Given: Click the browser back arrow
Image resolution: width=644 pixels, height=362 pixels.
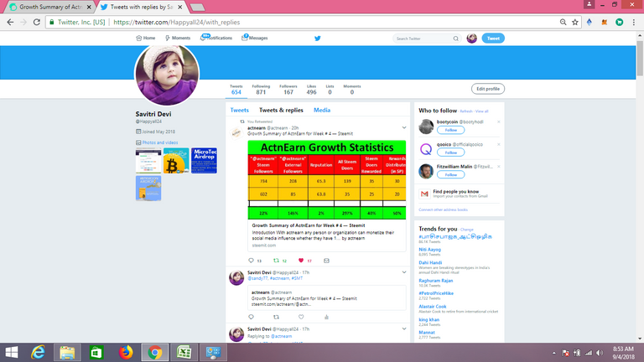Looking at the screenshot, I should point(10,22).
